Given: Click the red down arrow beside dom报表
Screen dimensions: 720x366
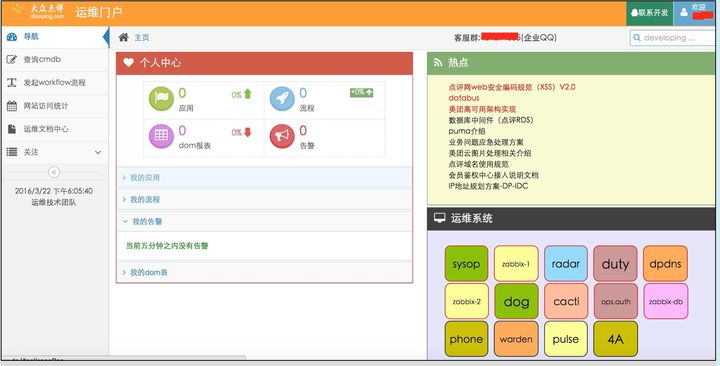Looking at the screenshot, I should (248, 132).
